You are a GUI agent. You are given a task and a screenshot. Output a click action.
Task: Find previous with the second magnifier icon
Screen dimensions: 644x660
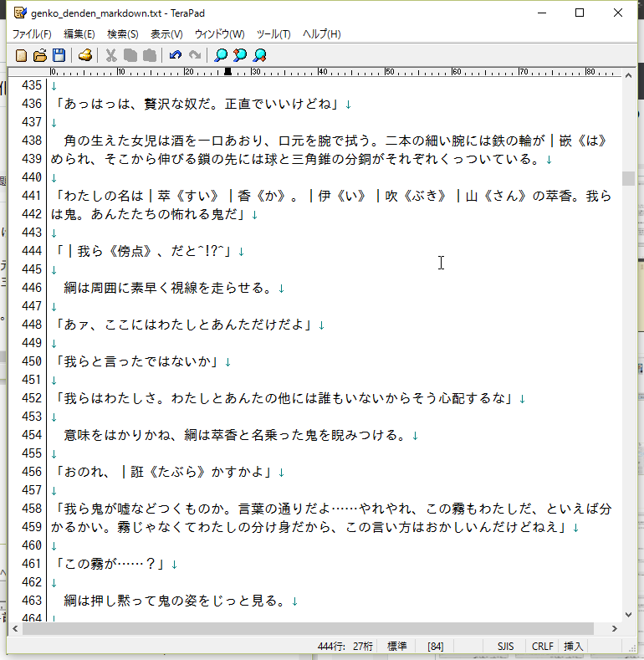240,55
